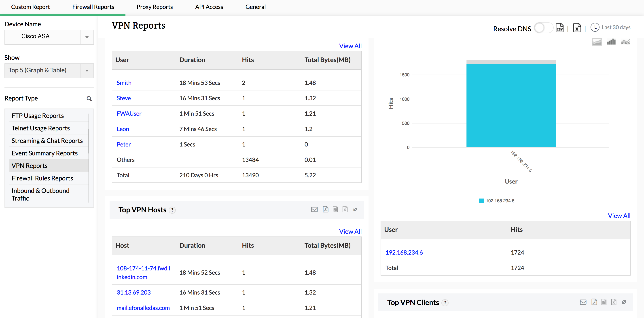Click the 192.168.234.6 bar in the chart
This screenshot has width=644, height=318.
(x=511, y=105)
